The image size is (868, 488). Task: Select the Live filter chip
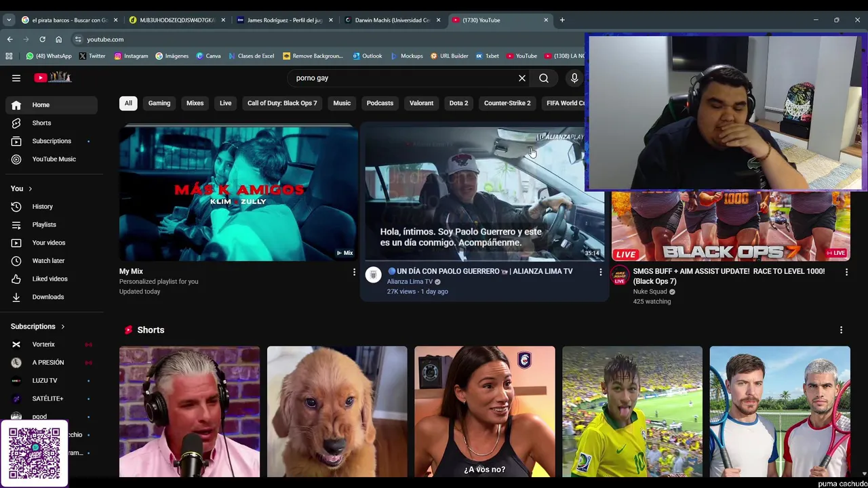click(x=226, y=103)
